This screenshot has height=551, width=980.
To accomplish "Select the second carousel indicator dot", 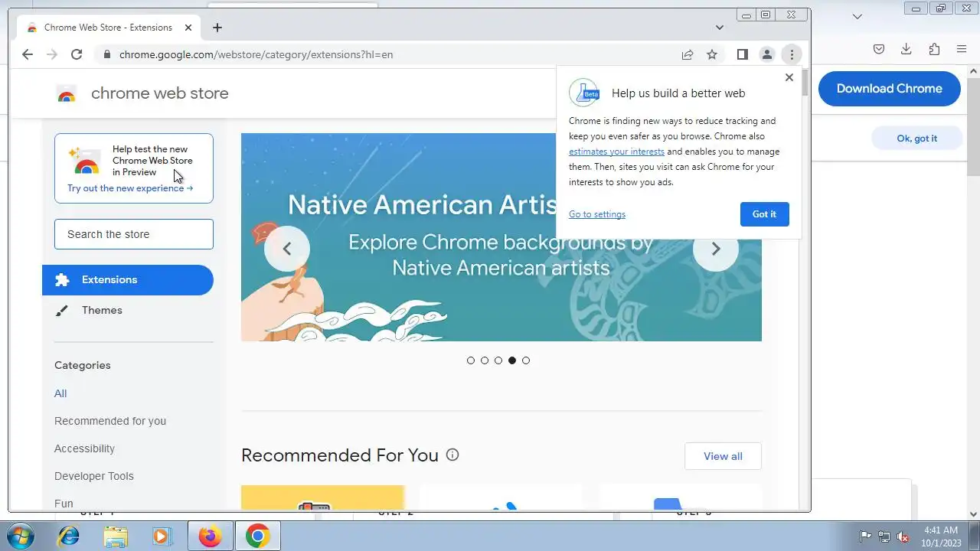I will [x=485, y=360].
